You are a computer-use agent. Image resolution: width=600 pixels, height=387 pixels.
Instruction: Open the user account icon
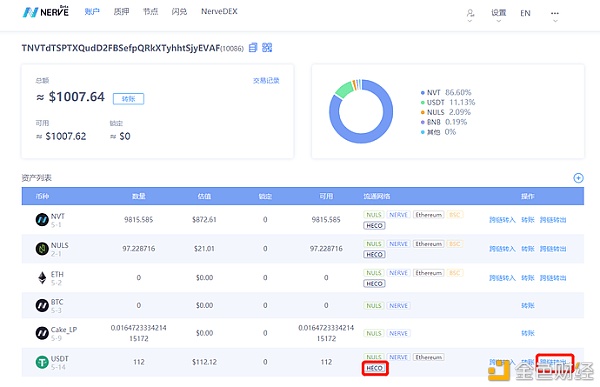[470, 13]
